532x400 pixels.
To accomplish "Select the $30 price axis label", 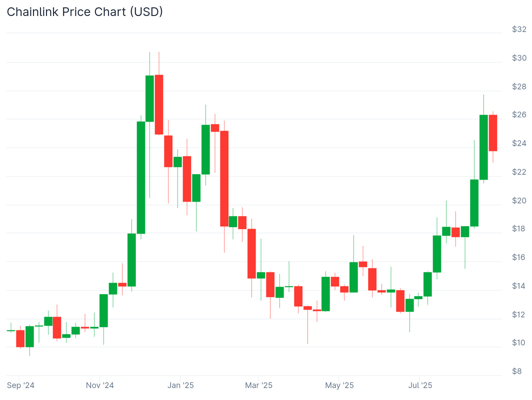I will point(519,58).
